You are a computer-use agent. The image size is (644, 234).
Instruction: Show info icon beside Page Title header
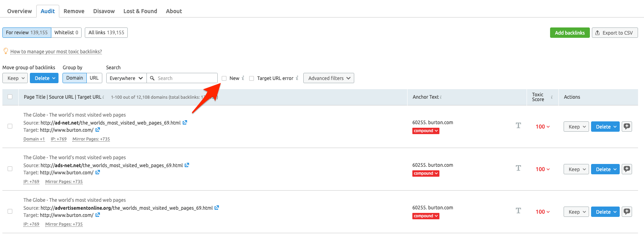103,97
